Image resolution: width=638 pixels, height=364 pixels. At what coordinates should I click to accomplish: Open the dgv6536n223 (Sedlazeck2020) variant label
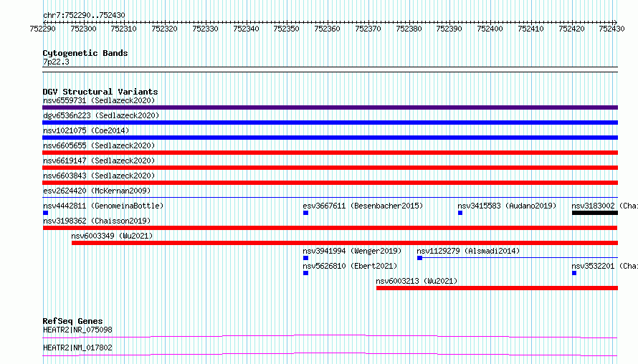101,115
